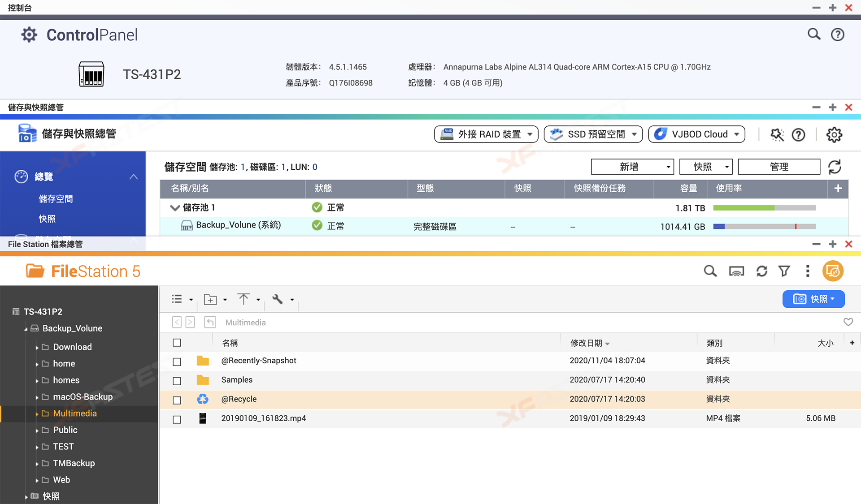Viewport: 861px width, 504px height.
Task: Select 儲存空間 in the storage sidebar
Action: click(x=56, y=198)
